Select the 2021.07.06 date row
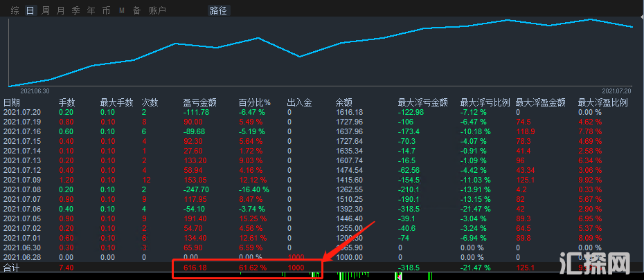 click(21, 209)
